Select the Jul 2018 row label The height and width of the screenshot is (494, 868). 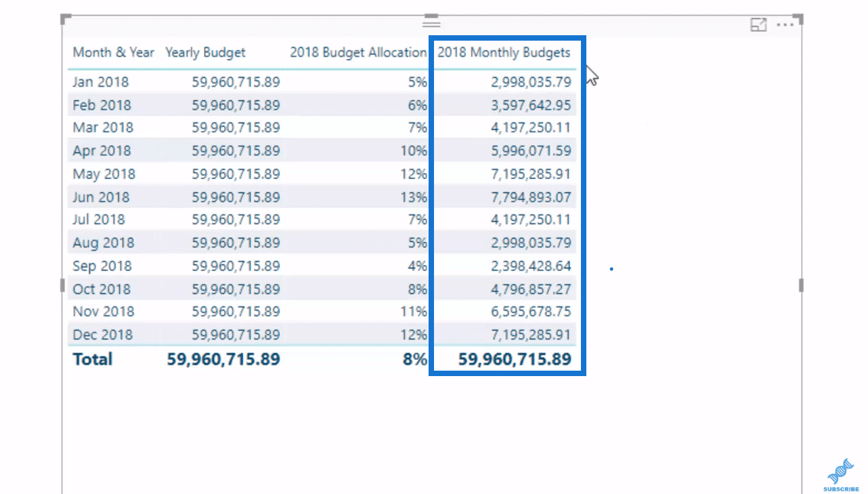pyautogui.click(x=99, y=220)
